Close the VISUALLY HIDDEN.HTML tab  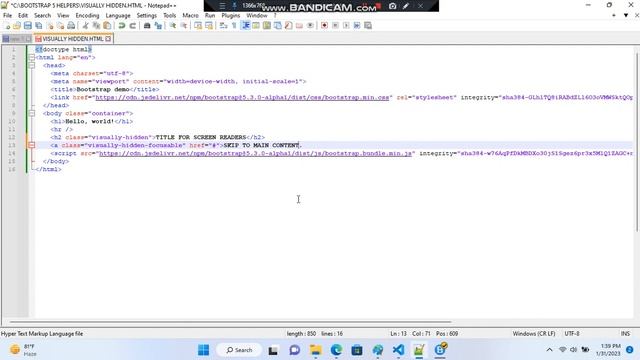(108, 39)
